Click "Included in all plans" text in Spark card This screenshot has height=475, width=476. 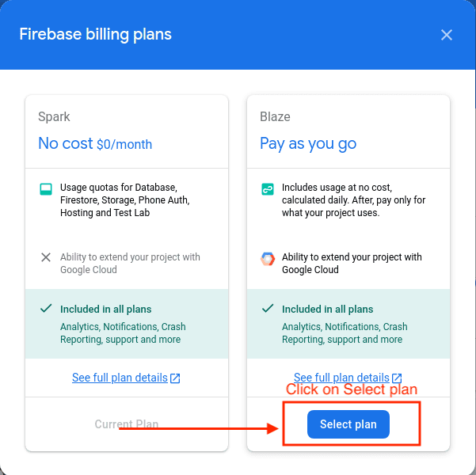click(105, 309)
